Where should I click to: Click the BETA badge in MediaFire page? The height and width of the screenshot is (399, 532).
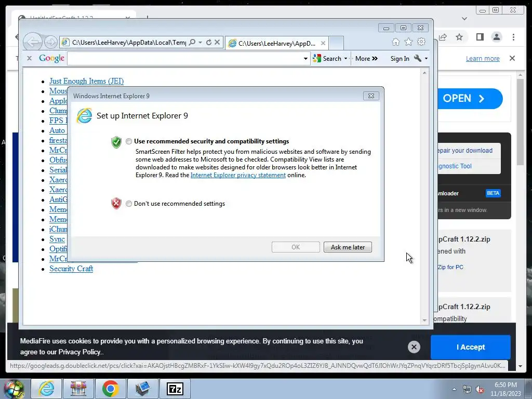tap(493, 193)
